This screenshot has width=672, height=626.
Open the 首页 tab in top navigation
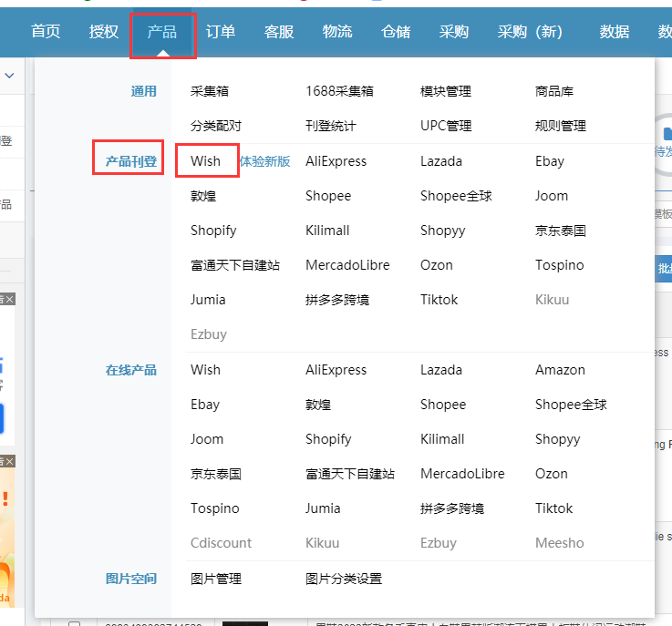click(46, 32)
